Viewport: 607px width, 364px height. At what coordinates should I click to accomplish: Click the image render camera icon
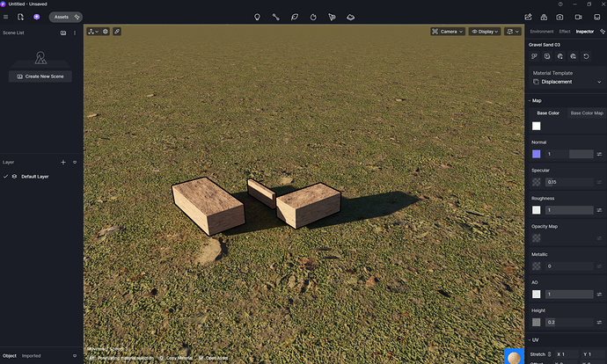point(559,17)
